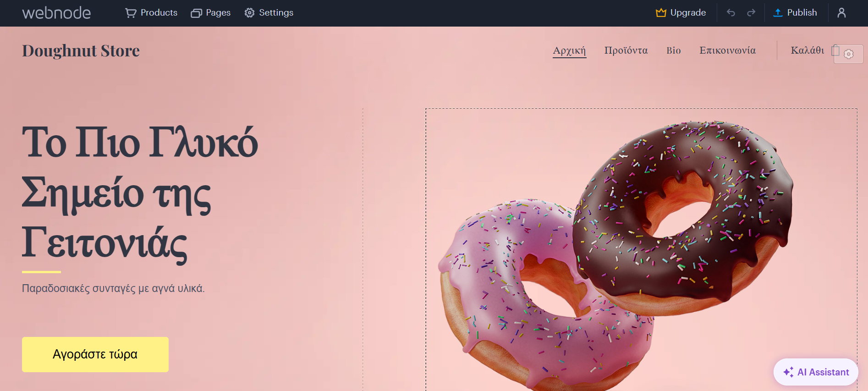Image resolution: width=868 pixels, height=391 pixels.
Task: Select the Αρχική navigation link
Action: click(569, 50)
